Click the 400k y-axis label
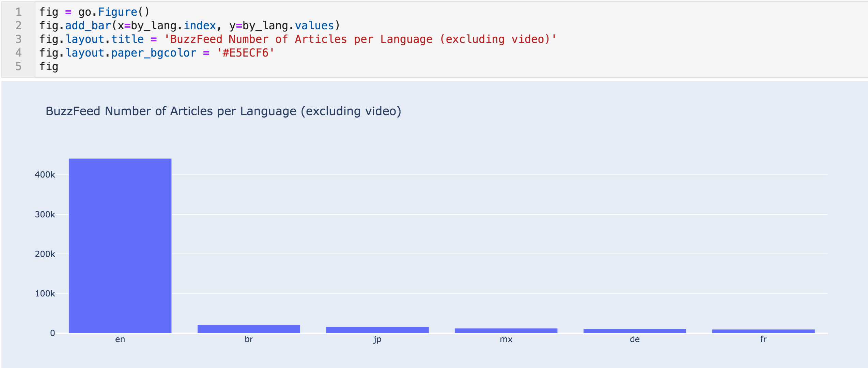The height and width of the screenshot is (368, 868). 45,175
